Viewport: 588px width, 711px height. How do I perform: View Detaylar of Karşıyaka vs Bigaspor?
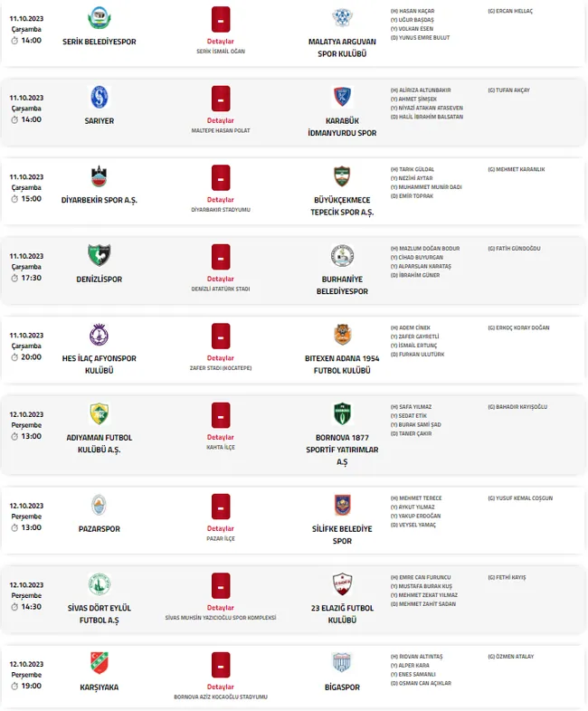221,687
